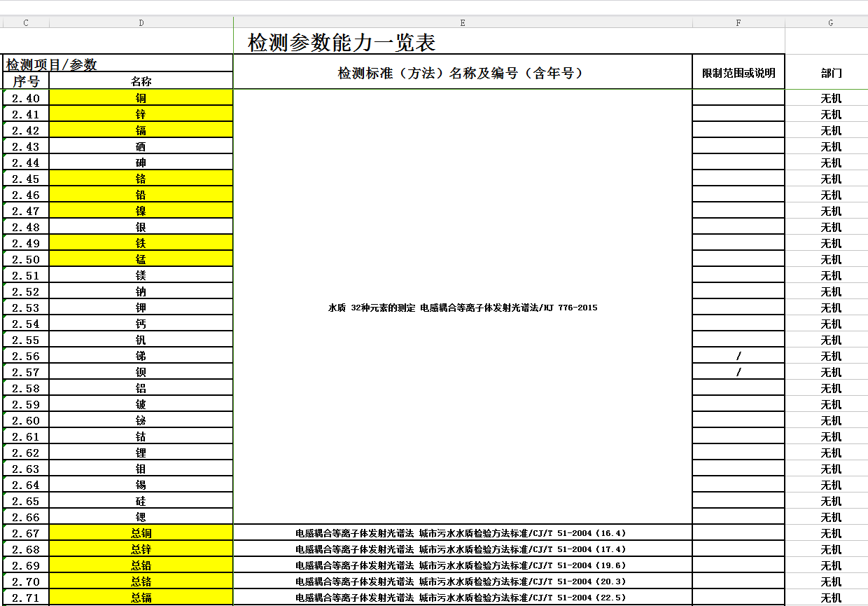868x606 pixels.
Task: Click the 钼 name cell
Action: click(x=141, y=468)
